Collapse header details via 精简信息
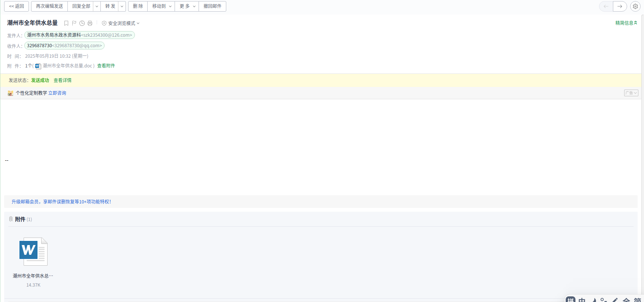644x302 pixels. tap(626, 23)
